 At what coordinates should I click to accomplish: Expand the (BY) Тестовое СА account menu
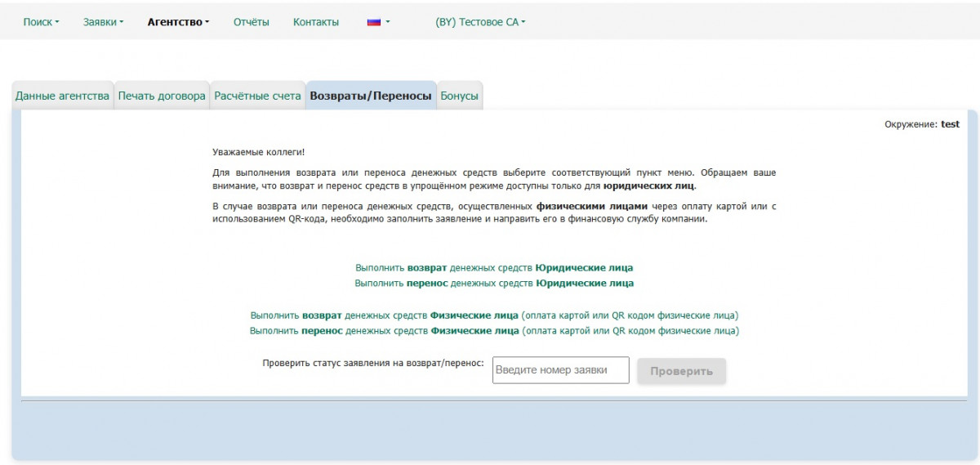[x=480, y=22]
